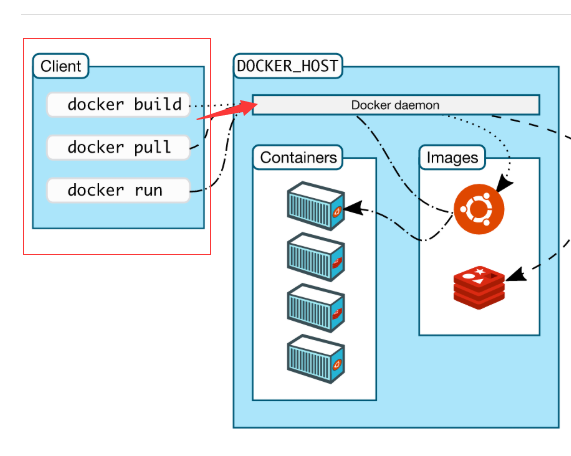Click the Ubuntu image logo
This screenshot has width=571, height=456.
(x=479, y=209)
